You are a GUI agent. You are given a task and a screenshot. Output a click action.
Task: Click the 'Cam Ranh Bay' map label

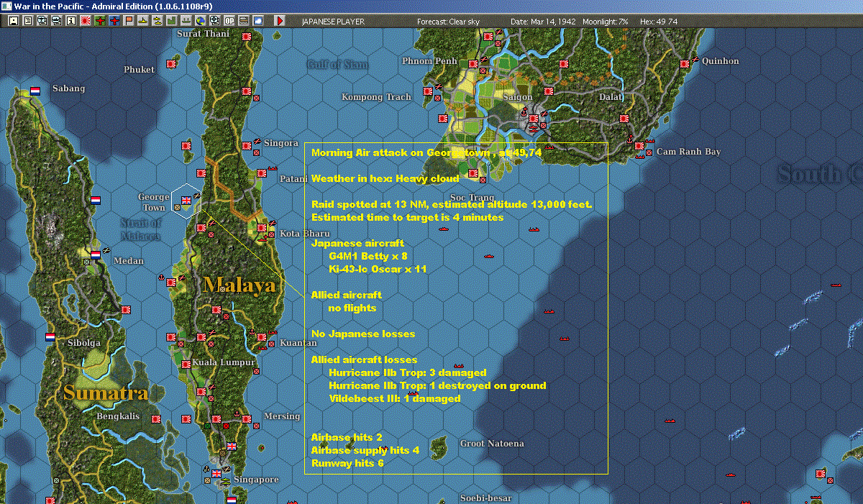pos(689,152)
